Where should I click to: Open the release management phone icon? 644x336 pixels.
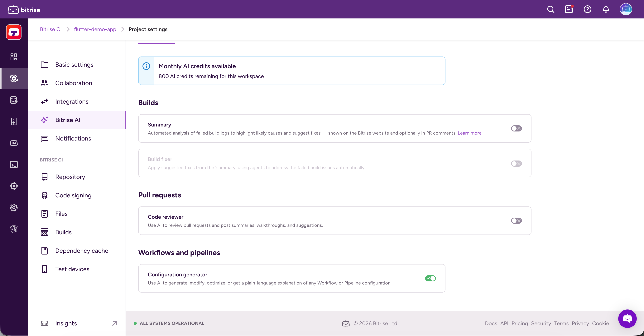[x=14, y=121]
